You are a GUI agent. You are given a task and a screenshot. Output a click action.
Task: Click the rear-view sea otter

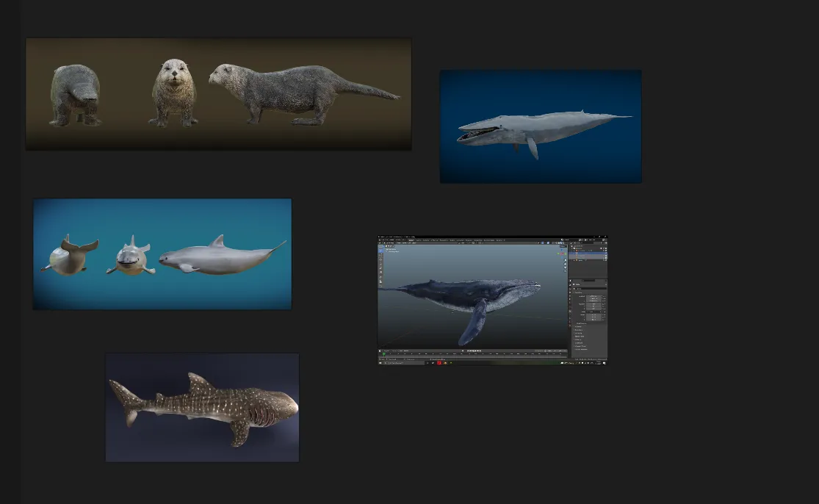[x=75, y=96]
